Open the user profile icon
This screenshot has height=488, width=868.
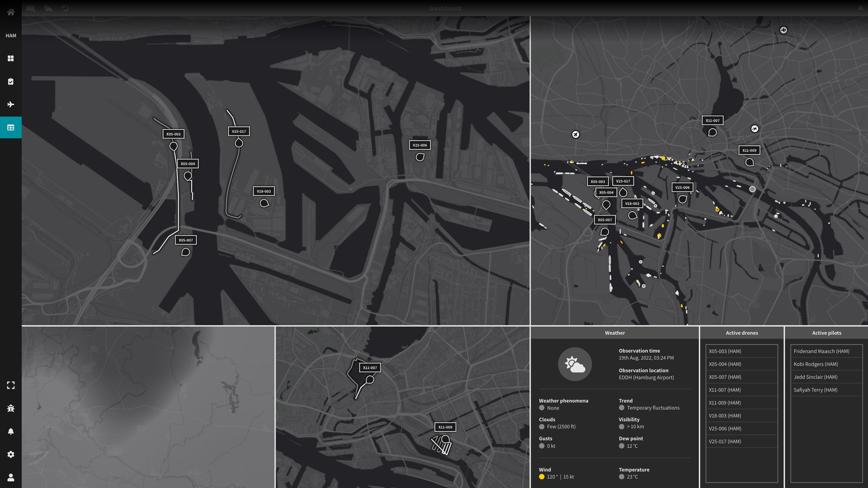tap(11, 478)
